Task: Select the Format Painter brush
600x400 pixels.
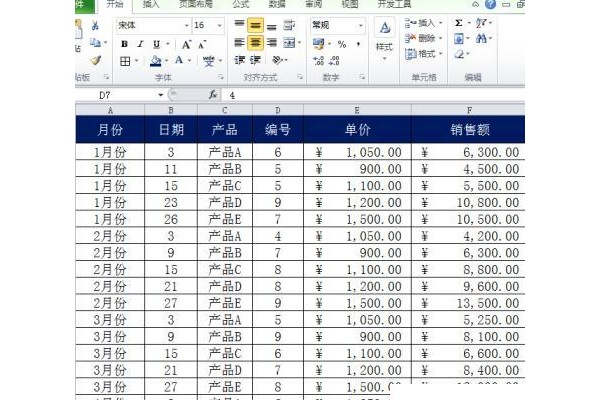Action: tap(96, 60)
